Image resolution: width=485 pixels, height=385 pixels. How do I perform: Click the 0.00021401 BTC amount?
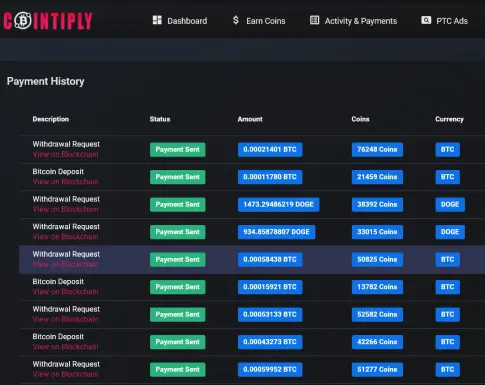click(x=270, y=150)
